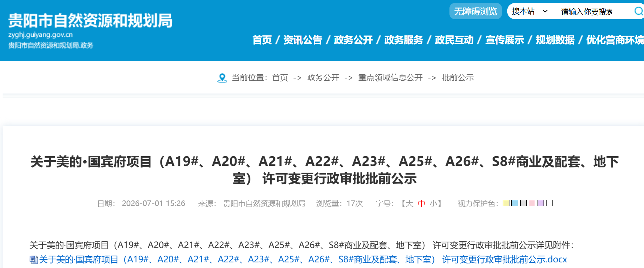
Task: Select the pink eye-protection color swatch
Action: 532,203
